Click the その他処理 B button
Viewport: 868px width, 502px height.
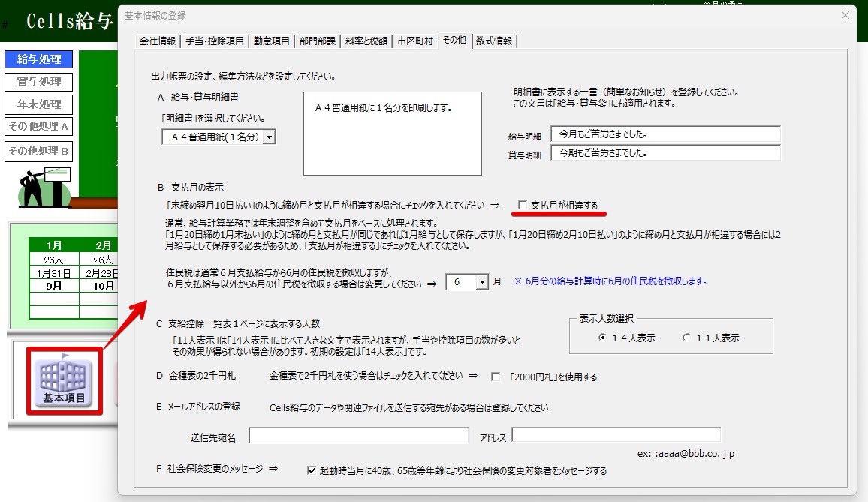pyautogui.click(x=39, y=151)
